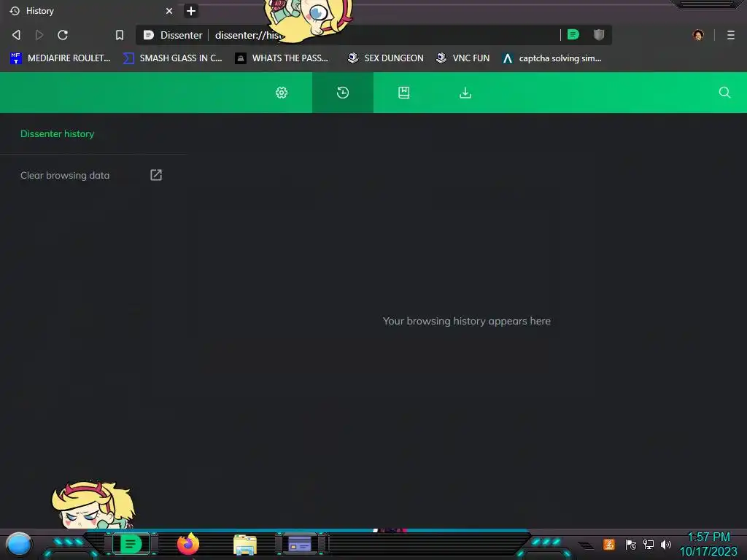Bookmark this page with the bookmark icon
The height and width of the screenshot is (560, 747).
[x=120, y=35]
